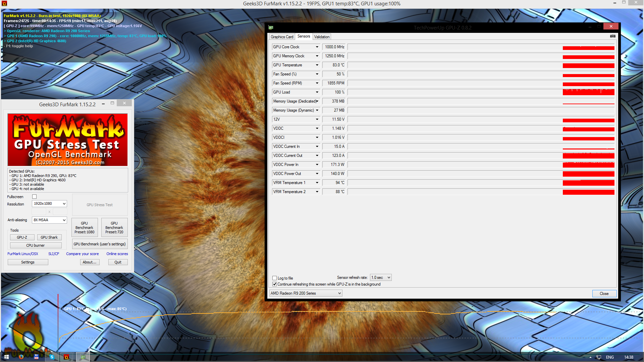Open the Sensor refresh rate dropdown

381,278
